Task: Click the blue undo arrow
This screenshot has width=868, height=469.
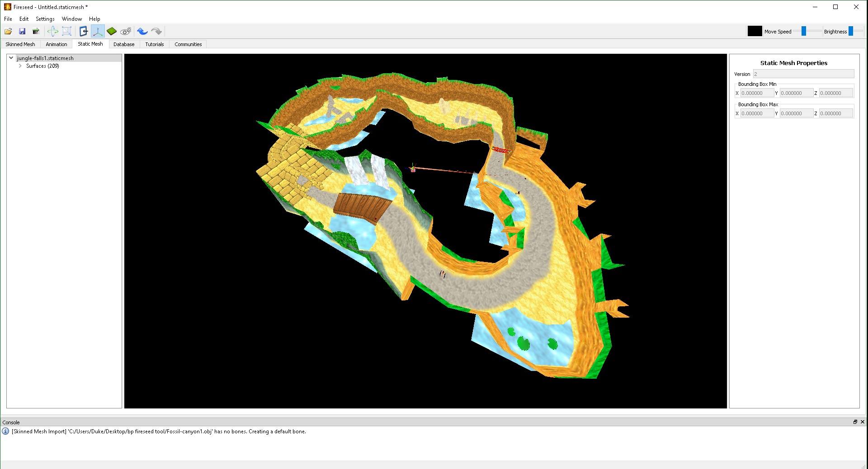Action: tap(142, 31)
